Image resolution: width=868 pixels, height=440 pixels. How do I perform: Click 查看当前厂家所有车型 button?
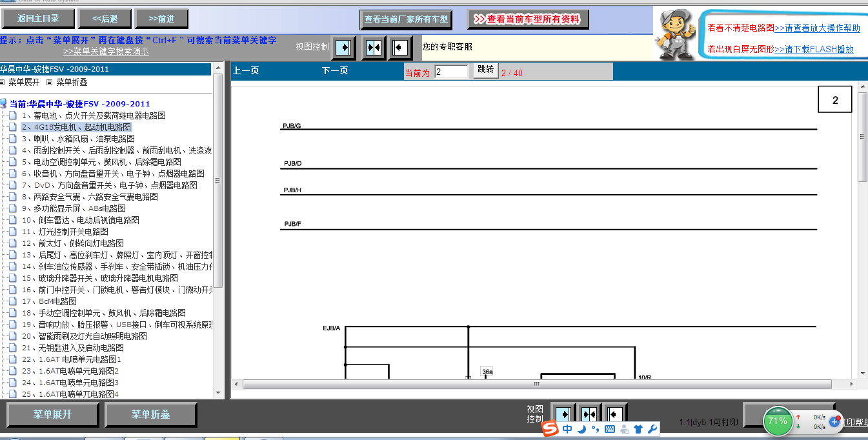tap(406, 19)
